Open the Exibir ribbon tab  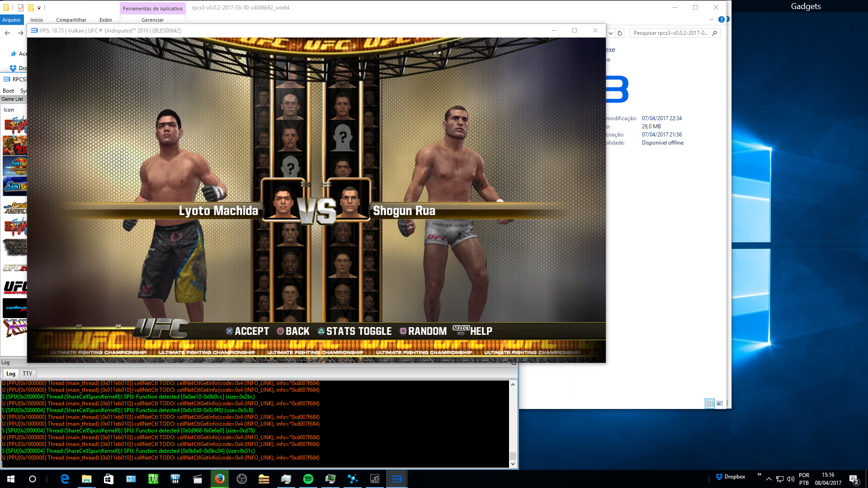pos(105,20)
